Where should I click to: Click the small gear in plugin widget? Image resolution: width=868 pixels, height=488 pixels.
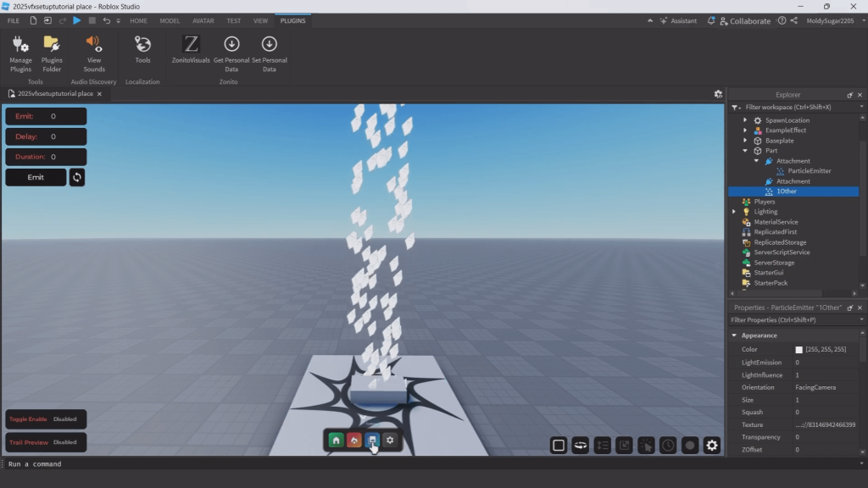(390, 441)
